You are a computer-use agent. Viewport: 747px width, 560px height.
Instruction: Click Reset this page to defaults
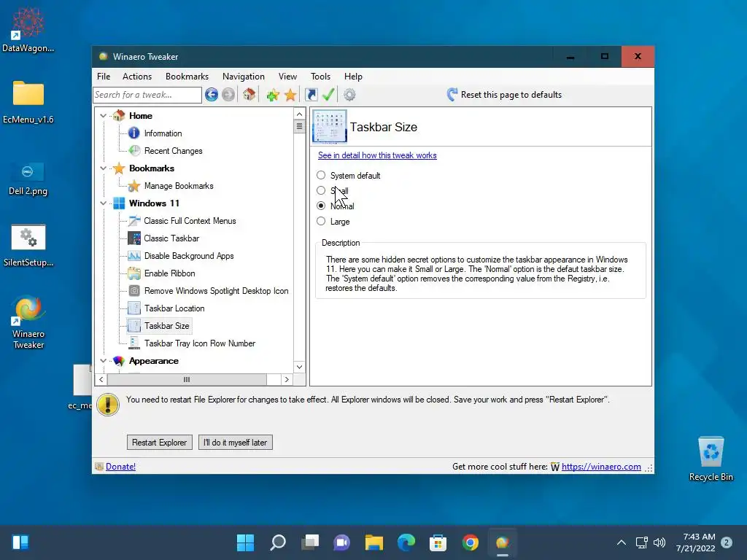tap(511, 95)
